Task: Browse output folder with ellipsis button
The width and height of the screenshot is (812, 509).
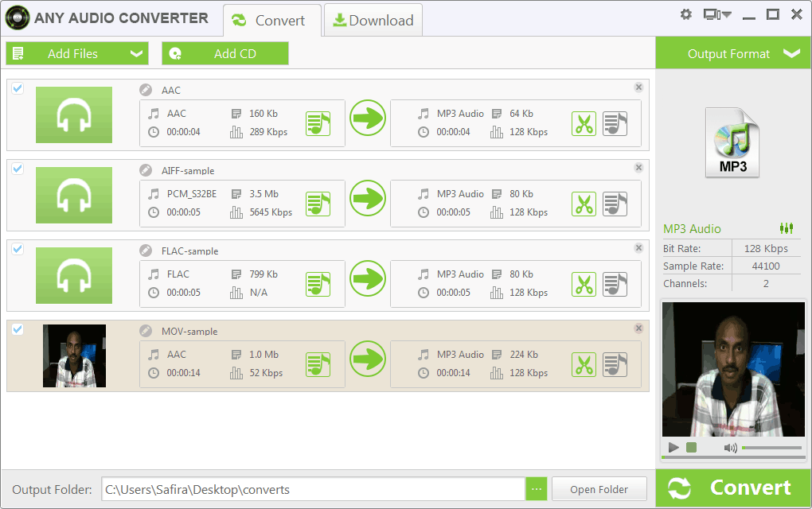Action: [x=537, y=489]
